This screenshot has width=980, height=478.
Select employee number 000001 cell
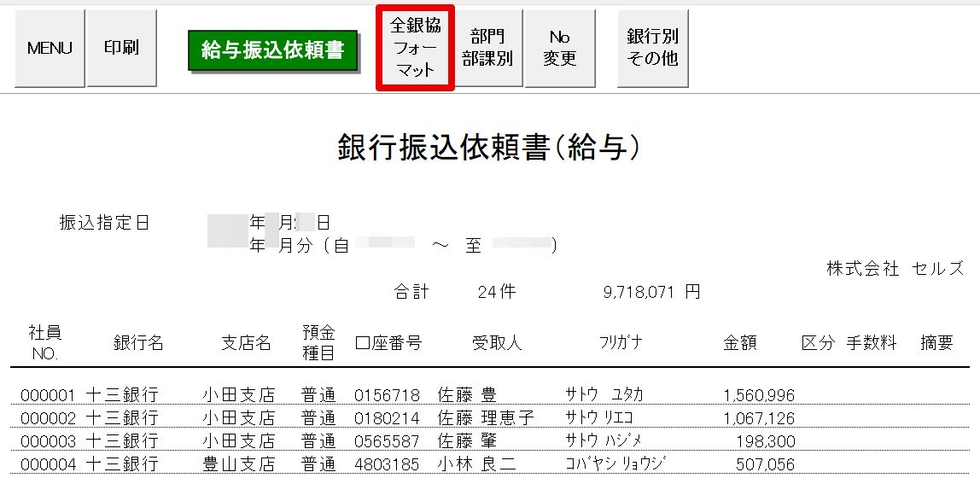tap(48, 395)
